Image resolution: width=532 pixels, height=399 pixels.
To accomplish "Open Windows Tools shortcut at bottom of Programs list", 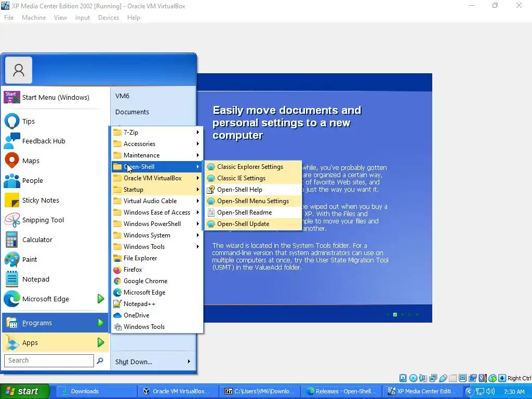I will tap(157, 327).
